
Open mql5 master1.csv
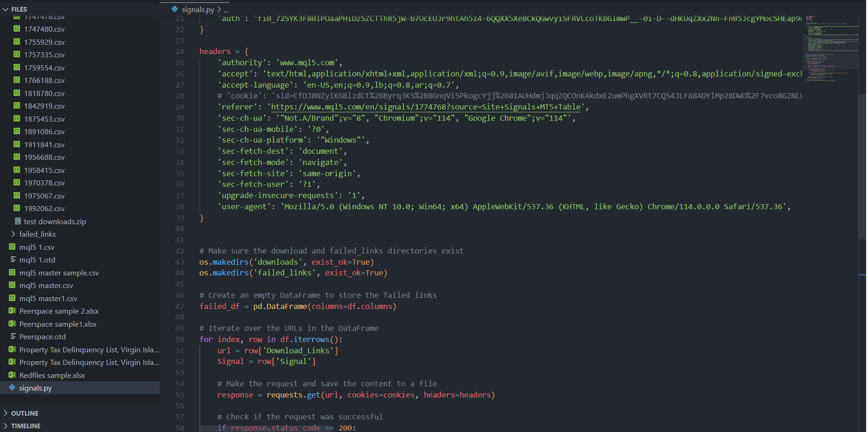point(48,298)
